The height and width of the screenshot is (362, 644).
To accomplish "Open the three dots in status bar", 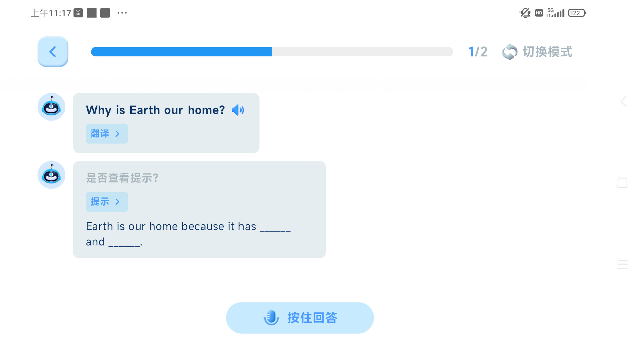I will tap(122, 13).
